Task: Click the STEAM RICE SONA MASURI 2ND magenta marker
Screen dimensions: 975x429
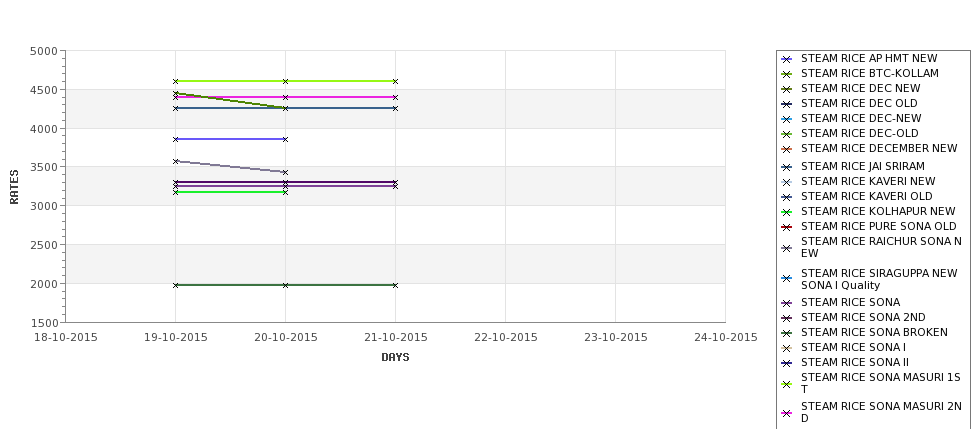Action: [x=787, y=413]
